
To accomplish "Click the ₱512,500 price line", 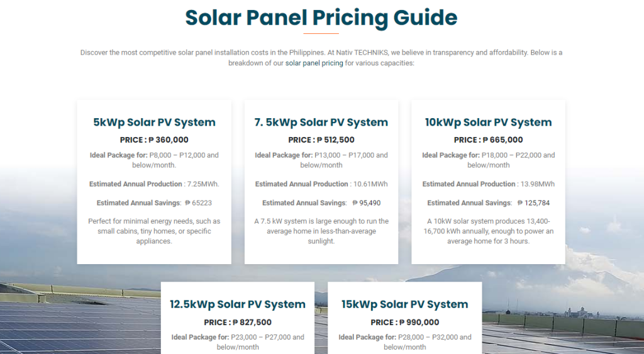I will click(321, 140).
